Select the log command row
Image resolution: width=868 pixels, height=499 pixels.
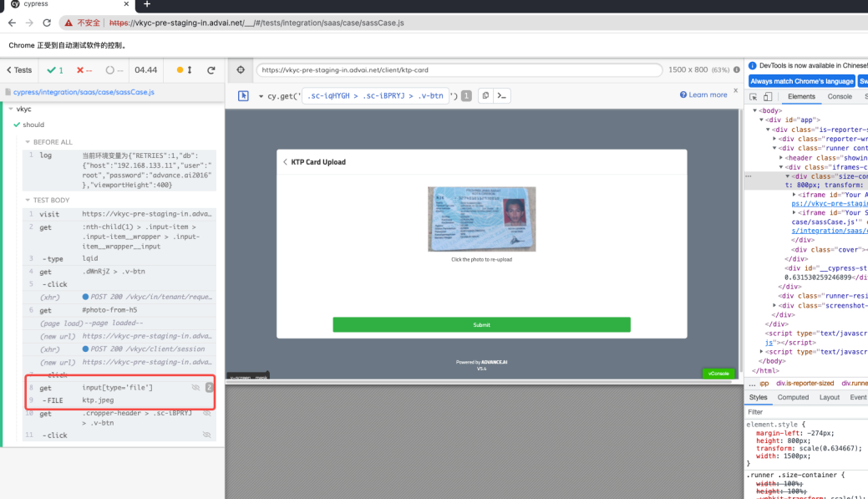[119, 170]
